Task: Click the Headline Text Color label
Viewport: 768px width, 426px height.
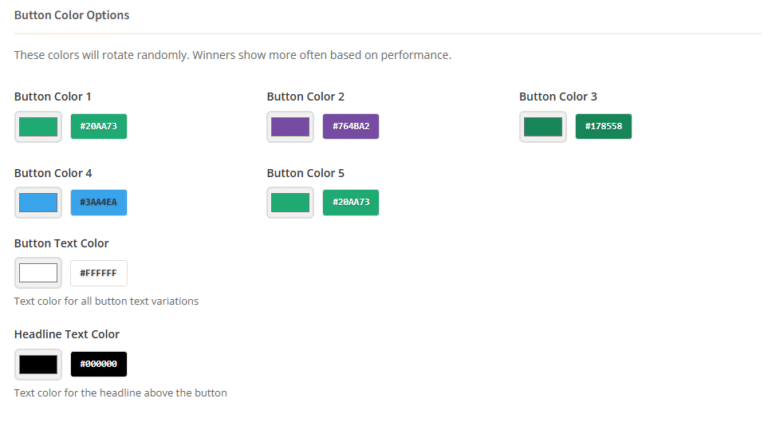Action: click(67, 334)
